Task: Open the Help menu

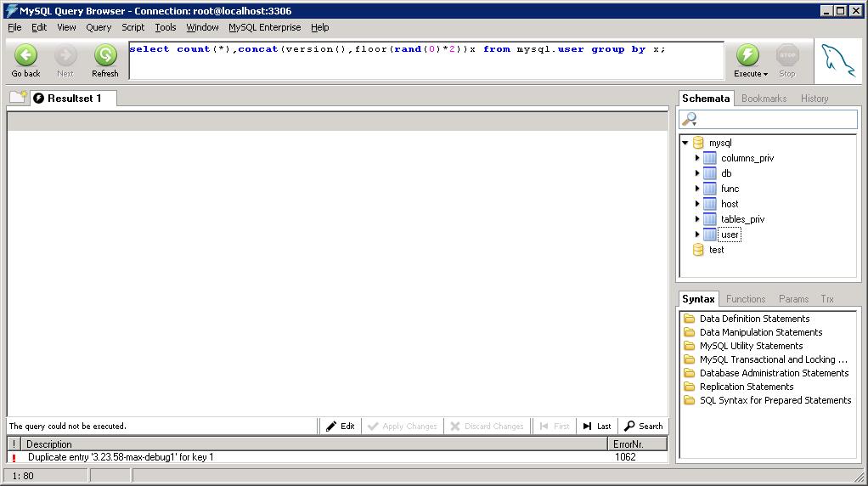Action: (319, 27)
